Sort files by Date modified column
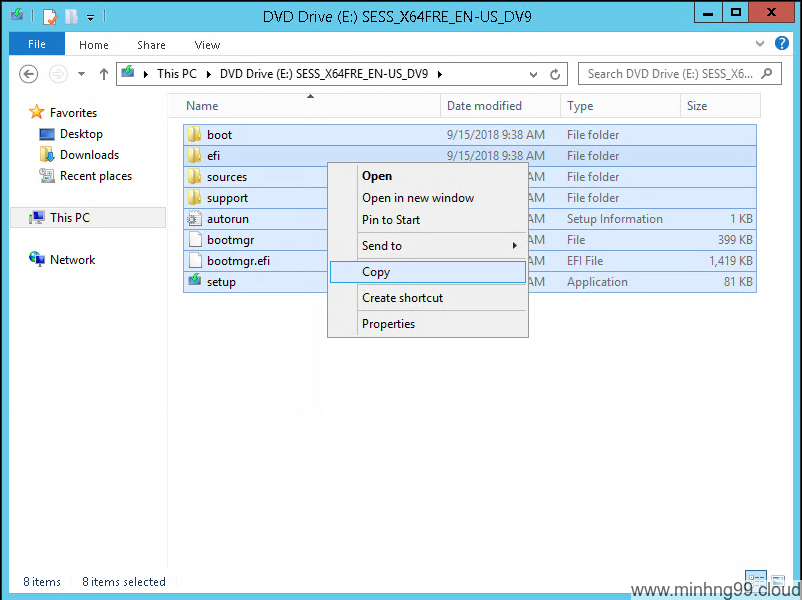Image resolution: width=802 pixels, height=600 pixels. [x=484, y=106]
